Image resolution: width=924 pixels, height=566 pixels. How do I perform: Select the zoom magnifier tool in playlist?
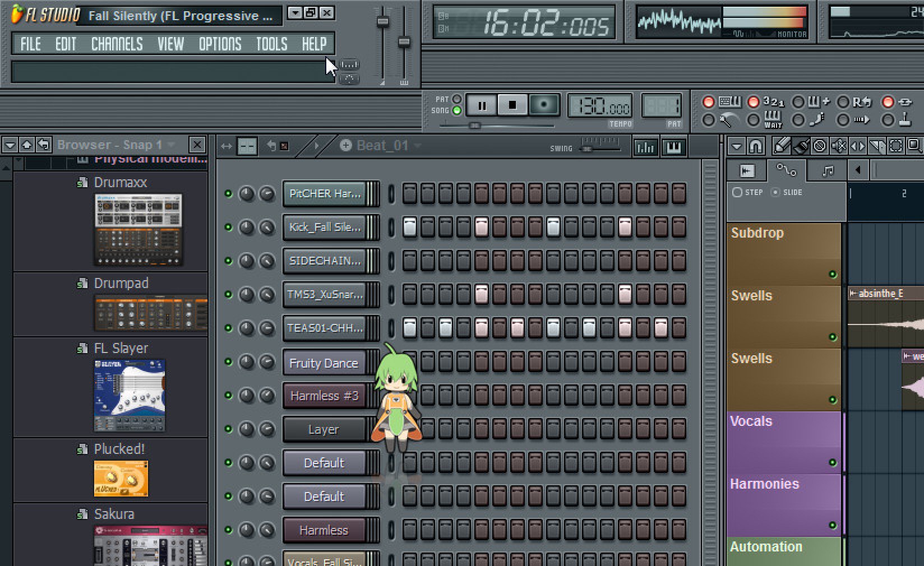pyautogui.click(x=914, y=146)
